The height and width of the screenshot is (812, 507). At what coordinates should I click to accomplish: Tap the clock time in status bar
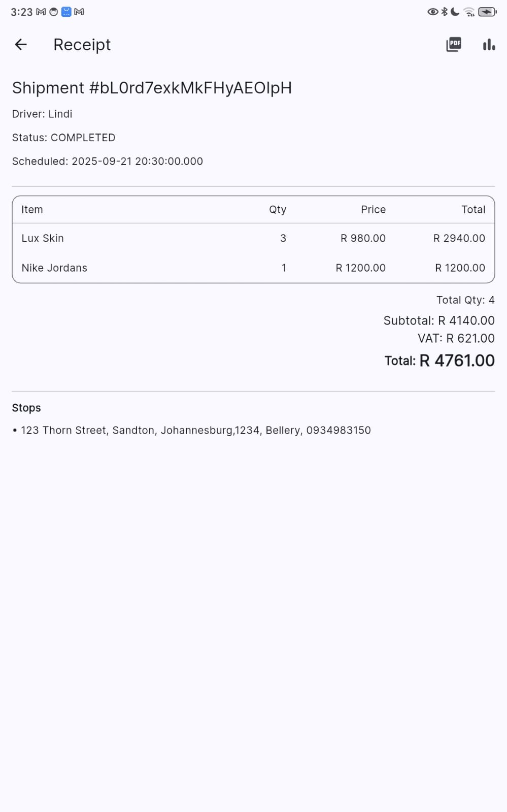[21, 12]
